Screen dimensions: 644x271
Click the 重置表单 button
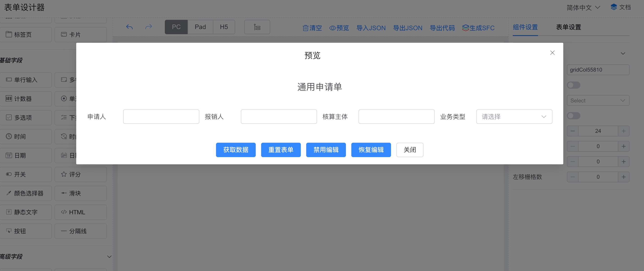281,150
